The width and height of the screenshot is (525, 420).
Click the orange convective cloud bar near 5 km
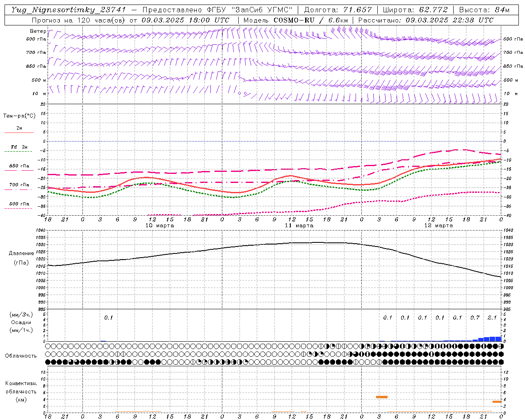[x=382, y=397]
